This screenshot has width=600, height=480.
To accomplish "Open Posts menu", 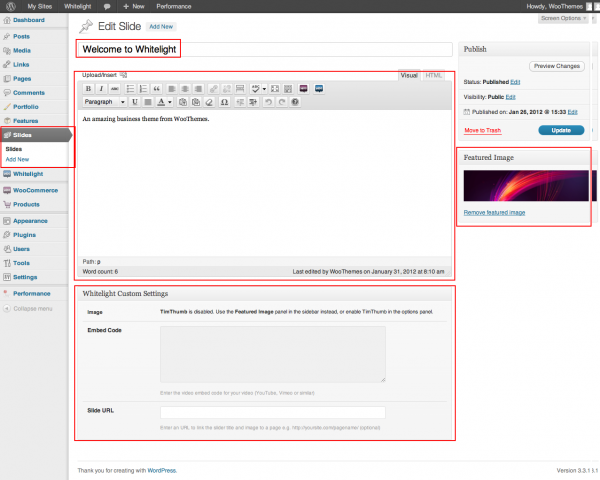I will (x=21, y=36).
